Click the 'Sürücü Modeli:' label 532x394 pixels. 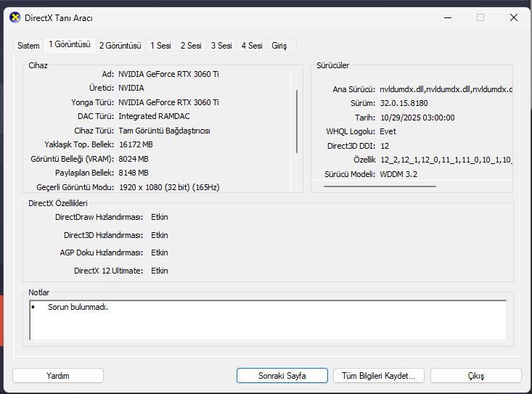point(350,174)
